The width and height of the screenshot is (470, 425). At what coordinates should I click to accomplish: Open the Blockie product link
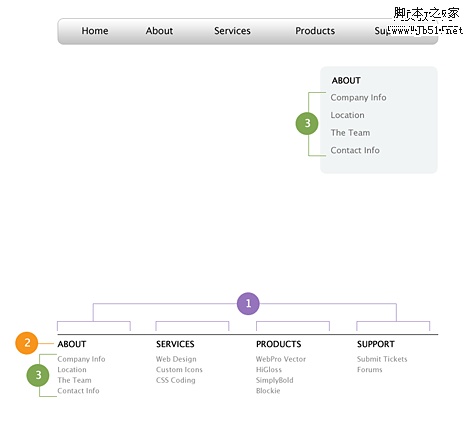click(268, 391)
